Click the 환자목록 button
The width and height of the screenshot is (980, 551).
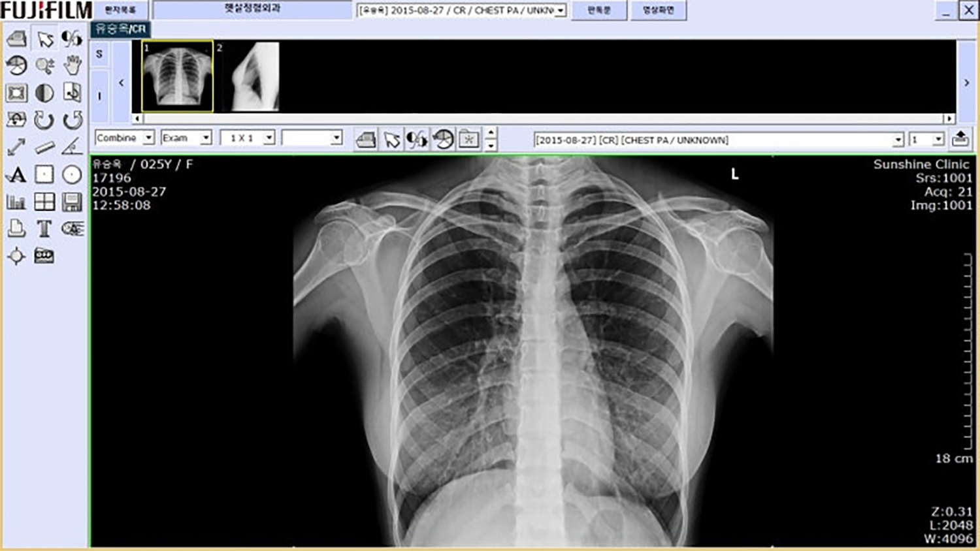(121, 10)
